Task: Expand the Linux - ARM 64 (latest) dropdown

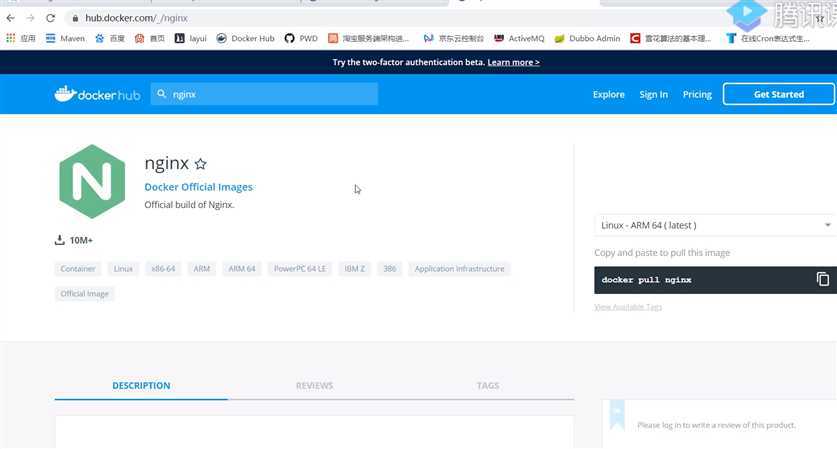Action: (x=714, y=225)
